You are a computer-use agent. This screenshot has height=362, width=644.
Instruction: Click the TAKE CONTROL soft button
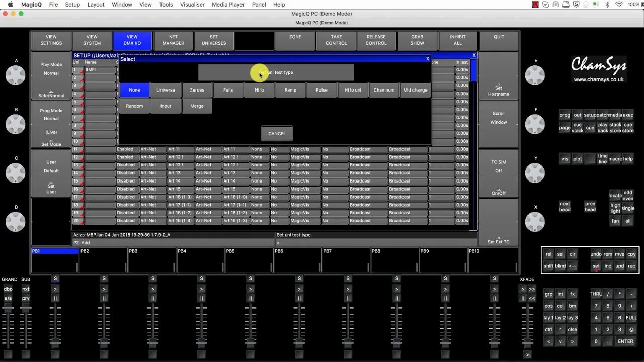(x=336, y=40)
